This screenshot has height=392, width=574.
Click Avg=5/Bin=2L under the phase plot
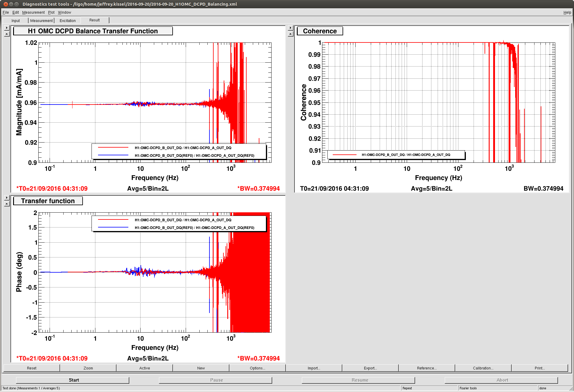pyautogui.click(x=148, y=358)
